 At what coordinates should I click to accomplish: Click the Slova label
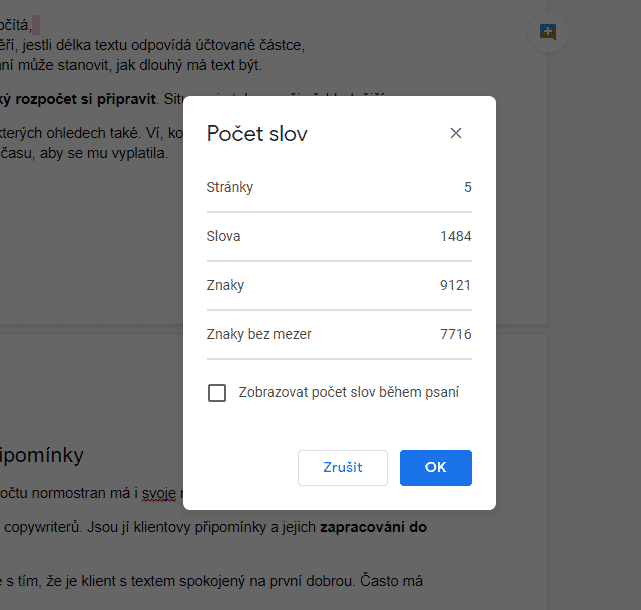click(223, 236)
